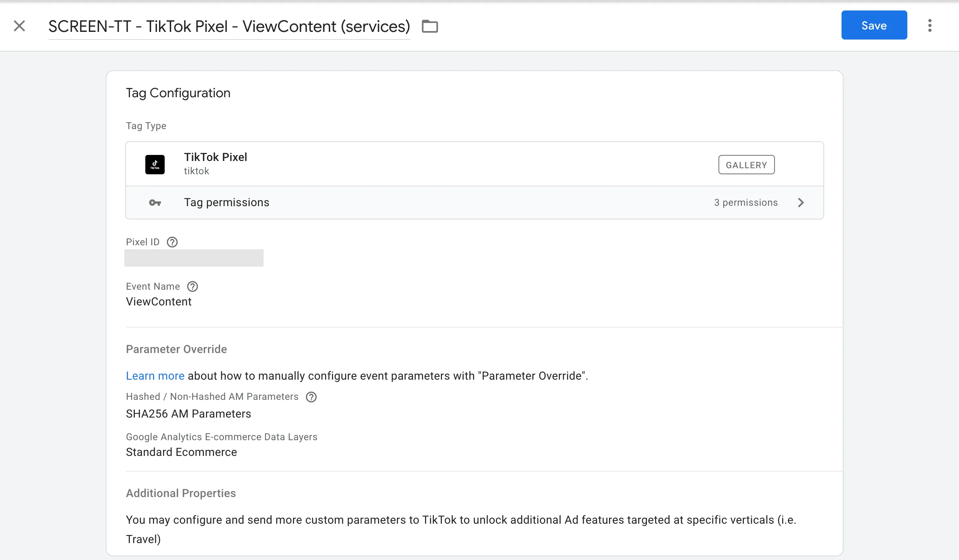Click the Pixel ID value field
959x560 pixels.
194,258
